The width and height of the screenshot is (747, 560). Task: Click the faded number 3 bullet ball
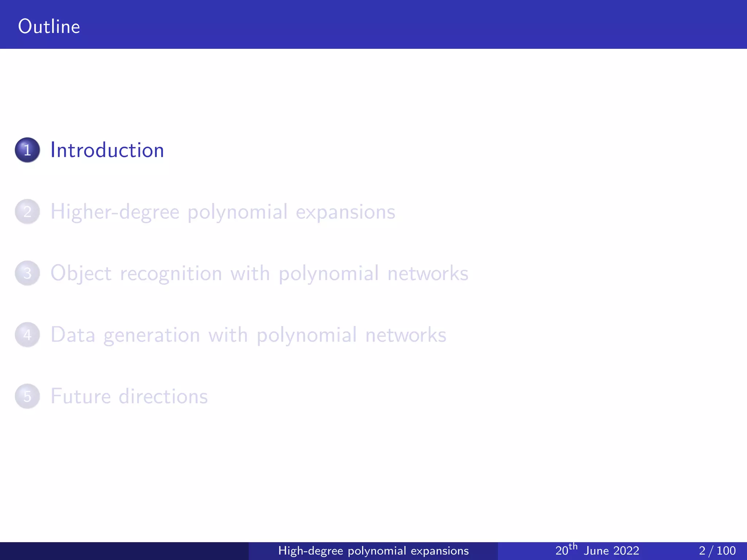pos(27,273)
